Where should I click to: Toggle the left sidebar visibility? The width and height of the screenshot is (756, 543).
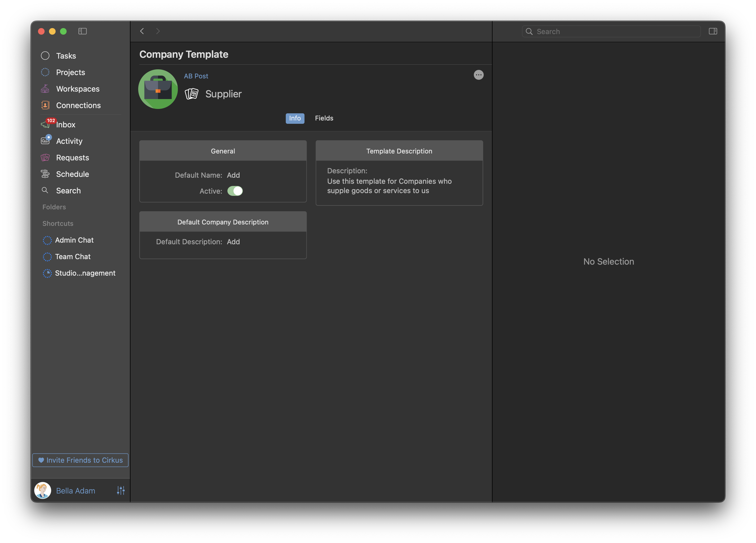click(x=83, y=31)
